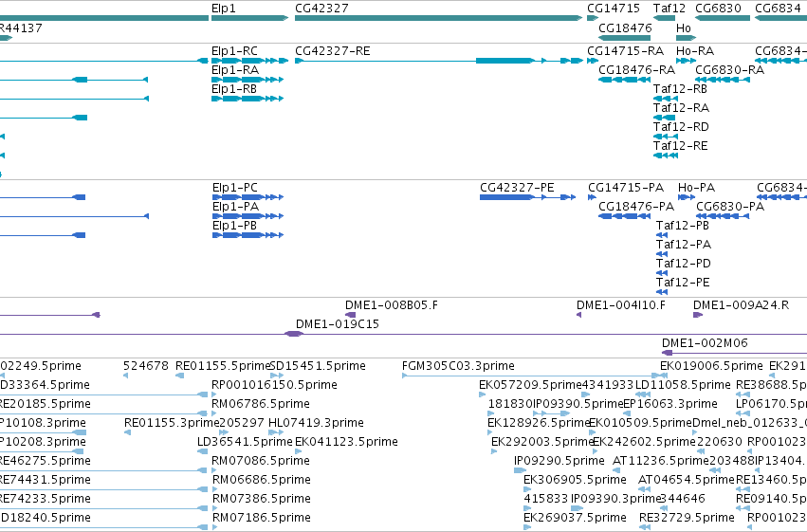This screenshot has height=532, width=807.
Task: Click EST EK292003.5prime
Action: click(x=494, y=451)
